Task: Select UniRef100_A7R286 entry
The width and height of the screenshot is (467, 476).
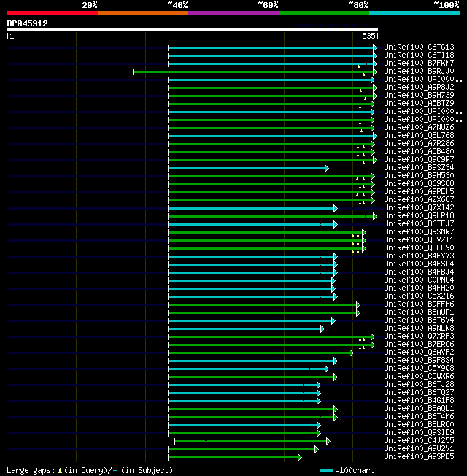Action: [419, 143]
